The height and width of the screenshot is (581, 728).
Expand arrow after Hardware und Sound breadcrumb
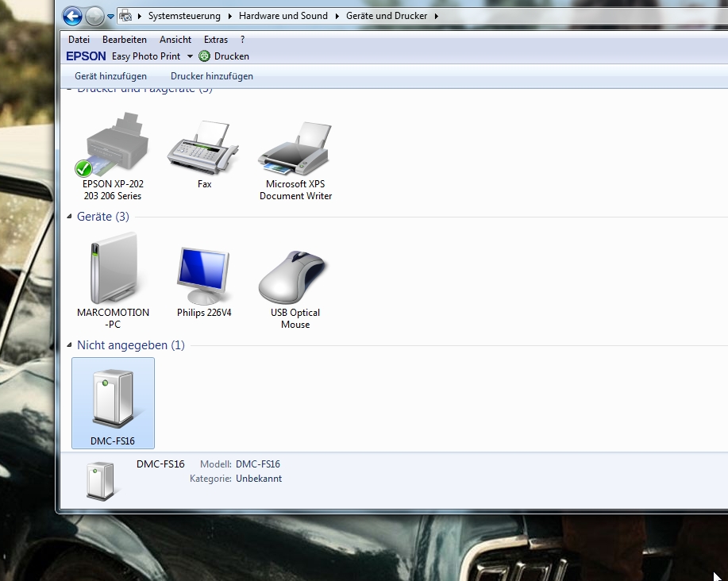(337, 16)
